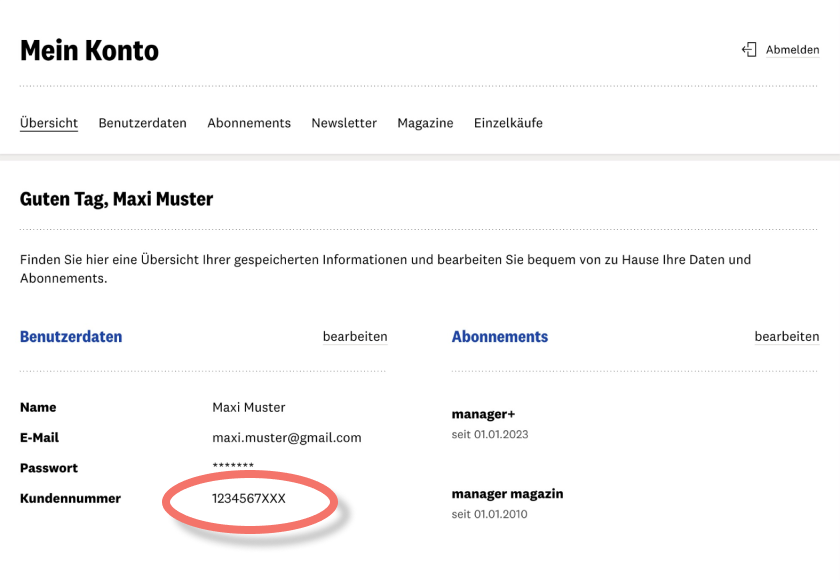Click the Abmelden text link
The height and width of the screenshot is (580, 840).
[792, 50]
